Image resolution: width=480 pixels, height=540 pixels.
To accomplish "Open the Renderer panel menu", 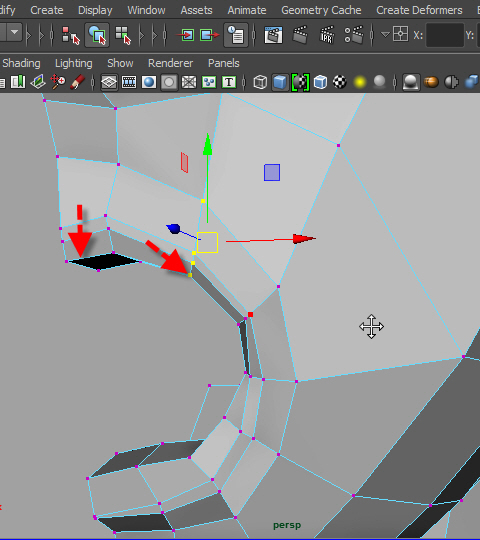I will coord(170,63).
